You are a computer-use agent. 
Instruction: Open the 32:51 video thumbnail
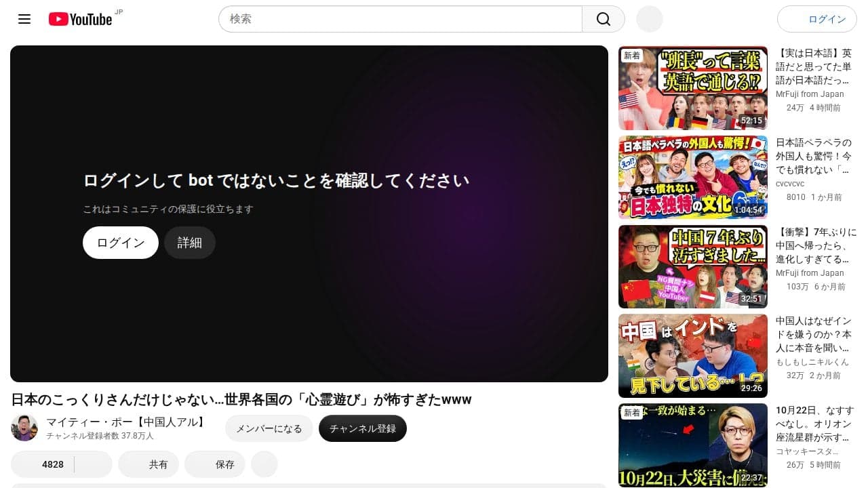coord(693,267)
